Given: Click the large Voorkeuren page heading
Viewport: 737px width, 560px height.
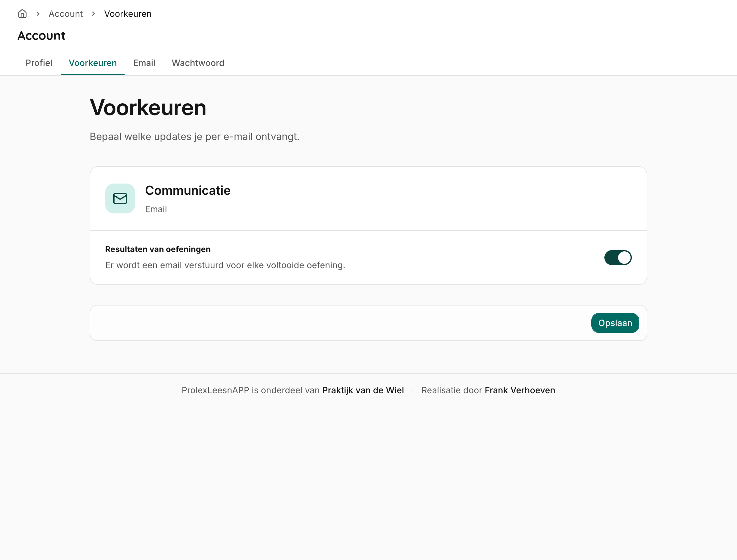Looking at the screenshot, I should [148, 107].
